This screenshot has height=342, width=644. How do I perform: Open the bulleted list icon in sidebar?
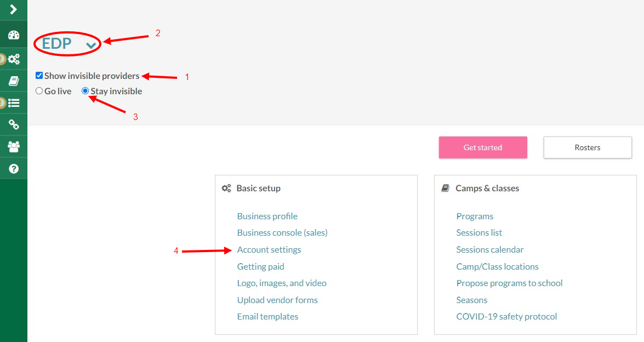14,102
